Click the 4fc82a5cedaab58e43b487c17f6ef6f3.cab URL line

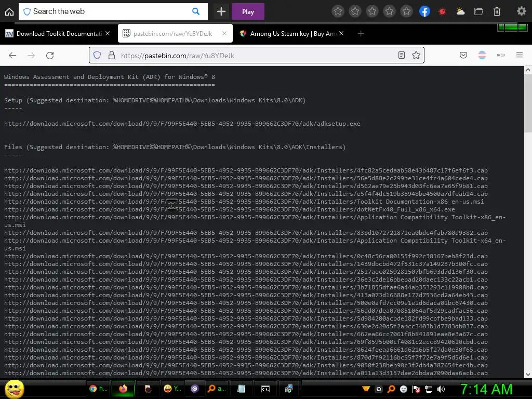[246, 170]
